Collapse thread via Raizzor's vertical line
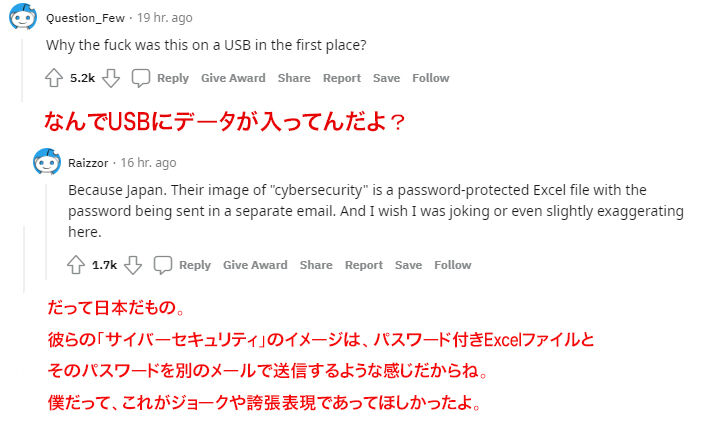The height and width of the screenshot is (438, 701). pyautogui.click(x=46, y=232)
